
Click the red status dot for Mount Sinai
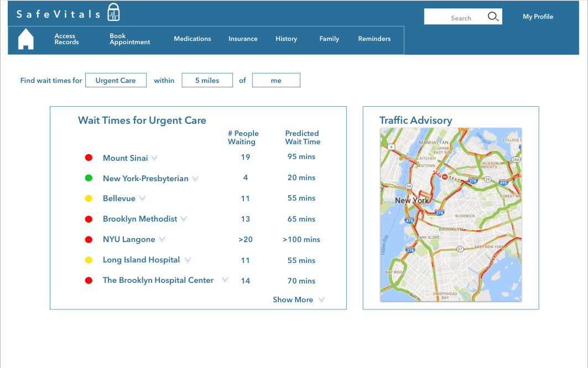point(89,158)
